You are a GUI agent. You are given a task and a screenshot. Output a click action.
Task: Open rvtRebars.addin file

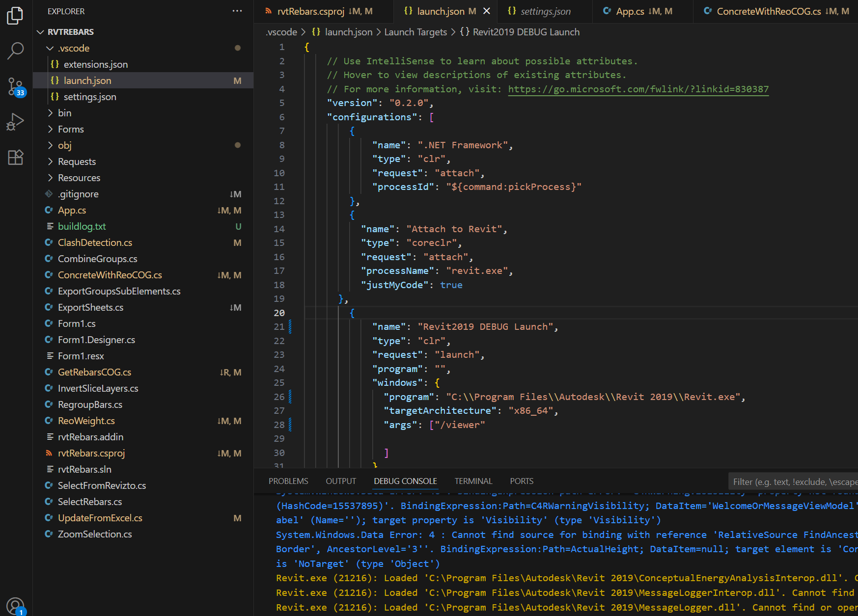tap(143, 437)
